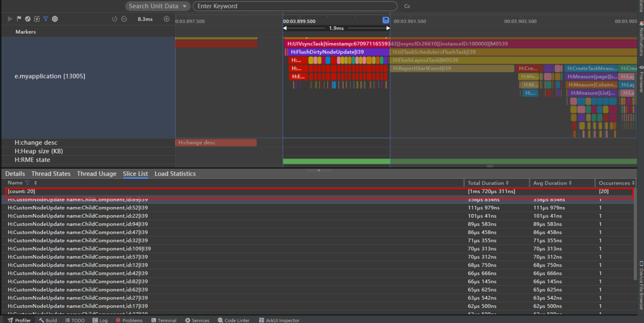Open the Search Unit Data dropdown

158,6
